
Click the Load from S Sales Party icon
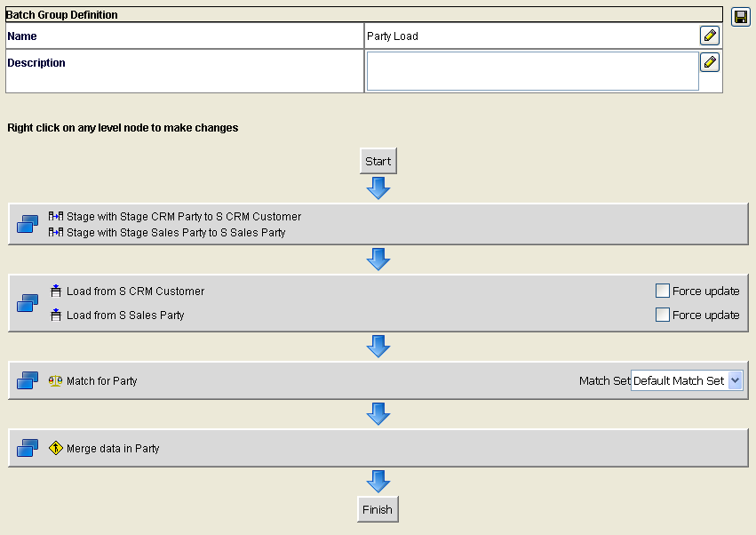tap(54, 315)
